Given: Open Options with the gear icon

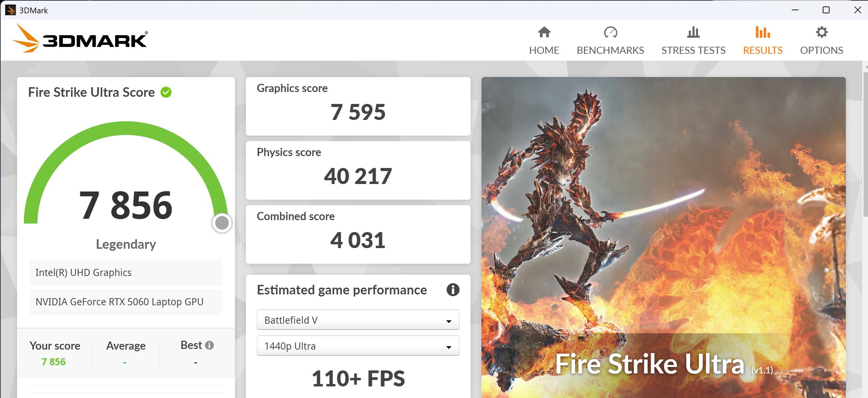Looking at the screenshot, I should click(x=821, y=32).
